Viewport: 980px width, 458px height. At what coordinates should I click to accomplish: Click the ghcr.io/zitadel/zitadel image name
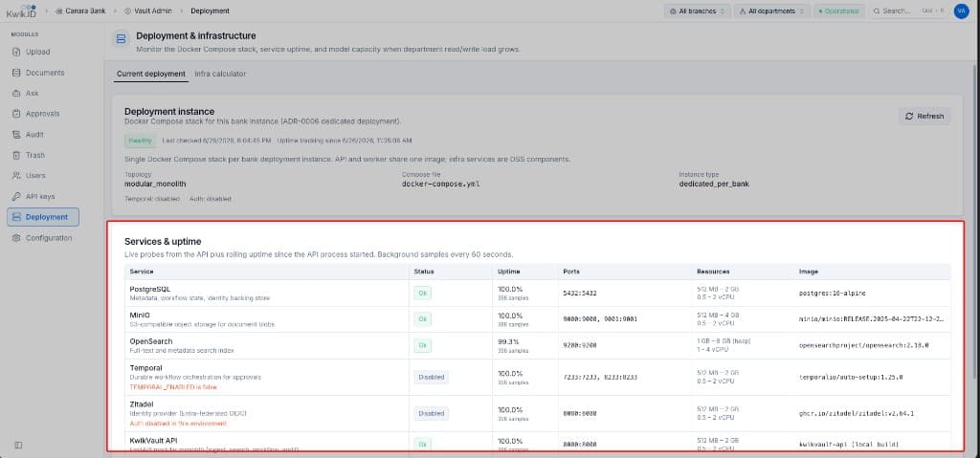857,414
